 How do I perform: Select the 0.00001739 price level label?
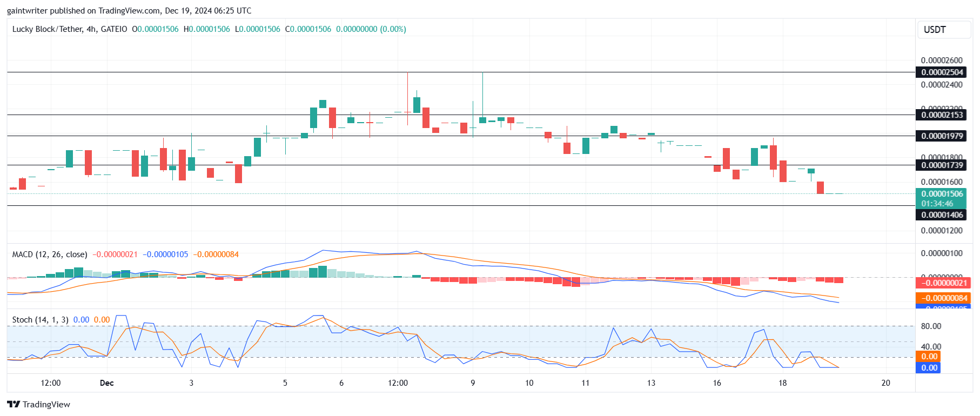942,165
